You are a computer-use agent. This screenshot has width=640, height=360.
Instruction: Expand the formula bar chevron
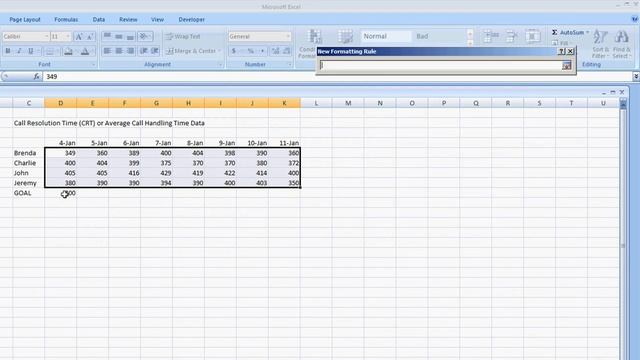coord(636,76)
